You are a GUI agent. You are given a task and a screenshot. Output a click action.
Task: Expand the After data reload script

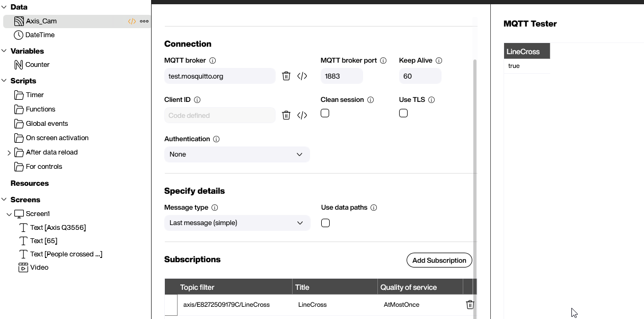pos(8,152)
